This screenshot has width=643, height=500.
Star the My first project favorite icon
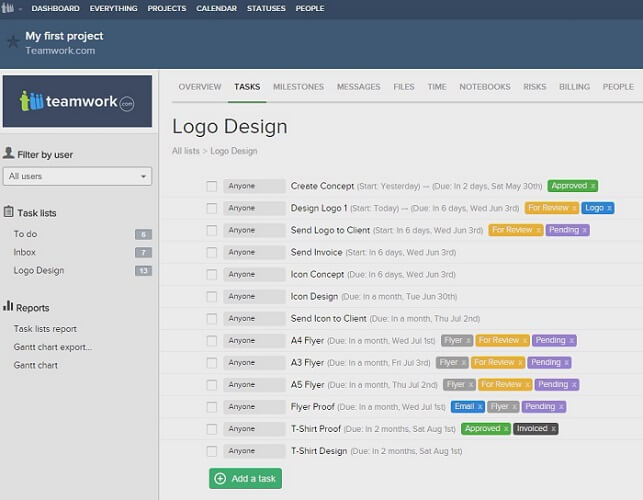(12, 42)
